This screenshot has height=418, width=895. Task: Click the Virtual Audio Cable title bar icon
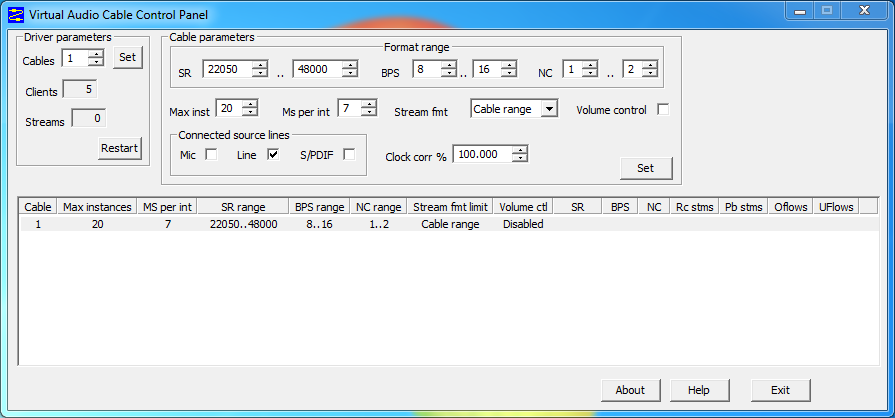(15, 14)
